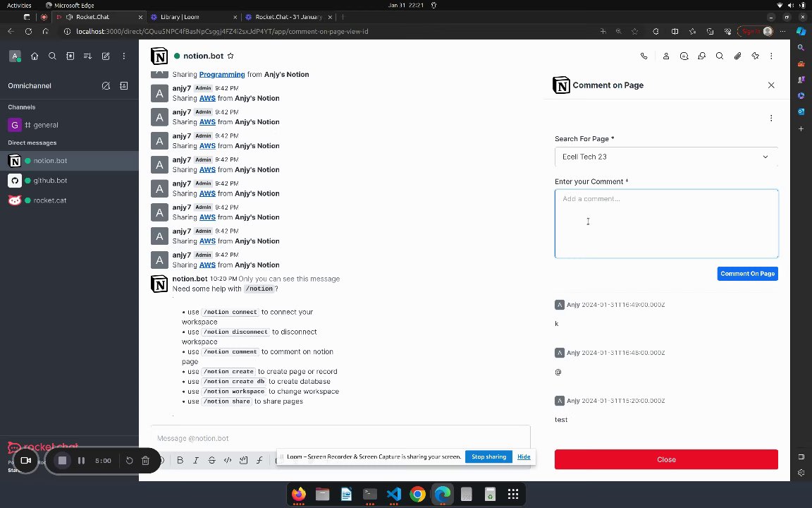The width and height of the screenshot is (812, 508).
Task: Reload the page in Edge
Action: (x=28, y=32)
